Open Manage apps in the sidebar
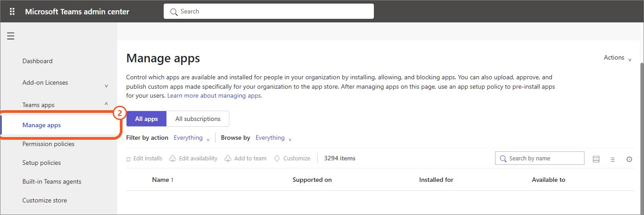644x215 pixels. (x=42, y=125)
